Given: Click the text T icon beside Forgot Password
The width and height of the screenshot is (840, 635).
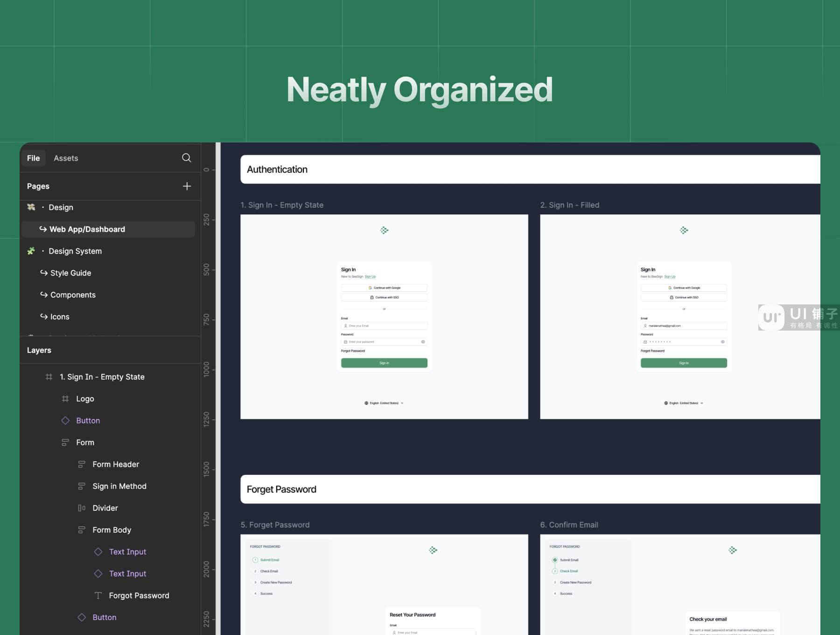Looking at the screenshot, I should [x=98, y=595].
